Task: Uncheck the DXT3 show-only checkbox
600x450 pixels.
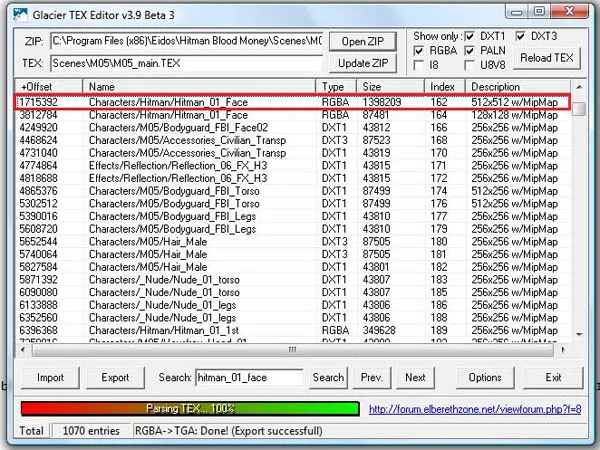Action: click(x=520, y=37)
